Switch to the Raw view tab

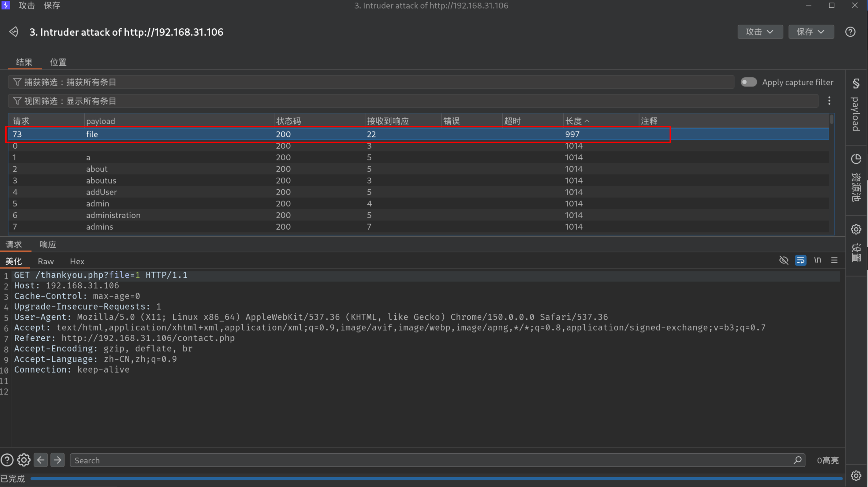(46, 261)
